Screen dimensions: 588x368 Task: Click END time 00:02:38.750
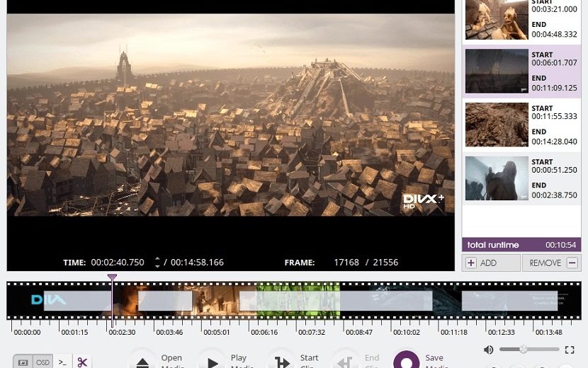pos(554,195)
